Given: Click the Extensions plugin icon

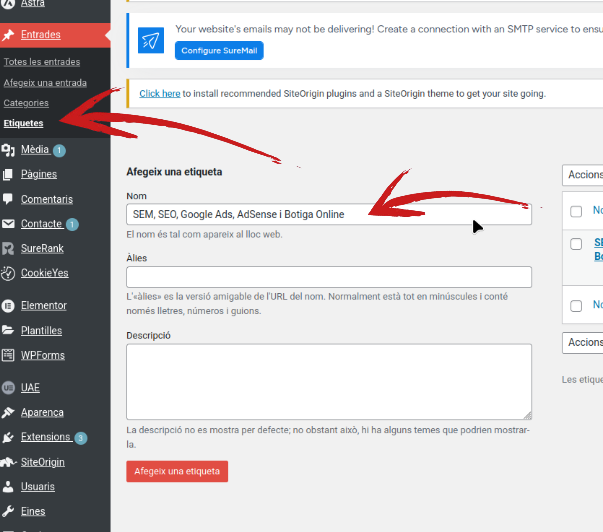Looking at the screenshot, I should click(x=9, y=437).
